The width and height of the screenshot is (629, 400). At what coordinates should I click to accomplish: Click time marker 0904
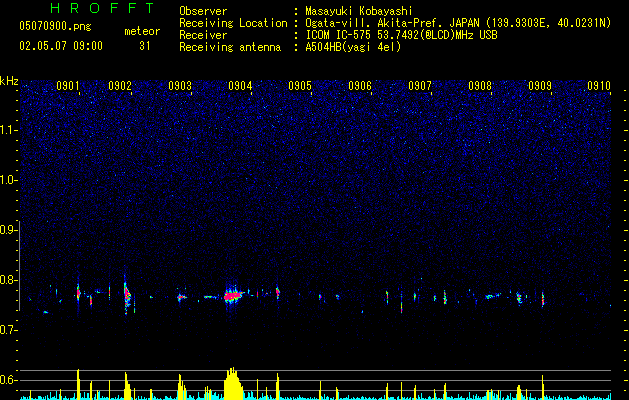pyautogui.click(x=240, y=86)
